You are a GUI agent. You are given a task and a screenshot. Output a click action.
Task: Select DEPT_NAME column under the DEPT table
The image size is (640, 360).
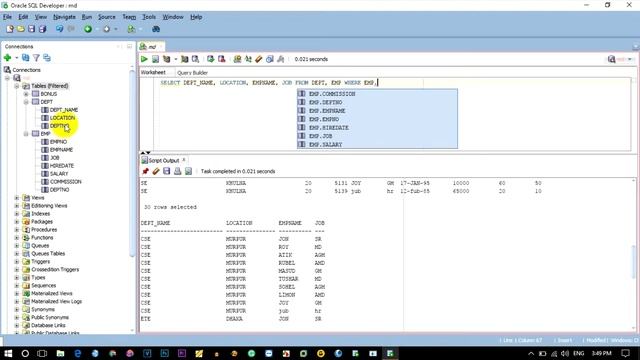click(x=64, y=110)
